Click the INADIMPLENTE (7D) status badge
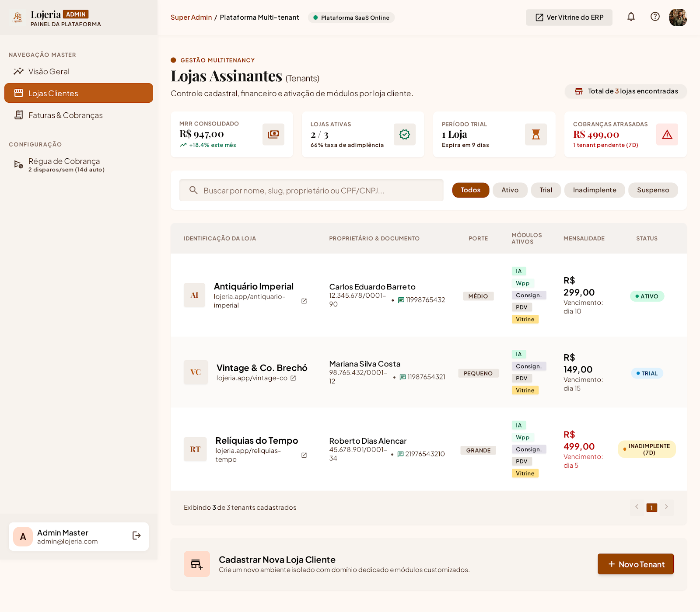This screenshot has width=700, height=612. (x=647, y=449)
